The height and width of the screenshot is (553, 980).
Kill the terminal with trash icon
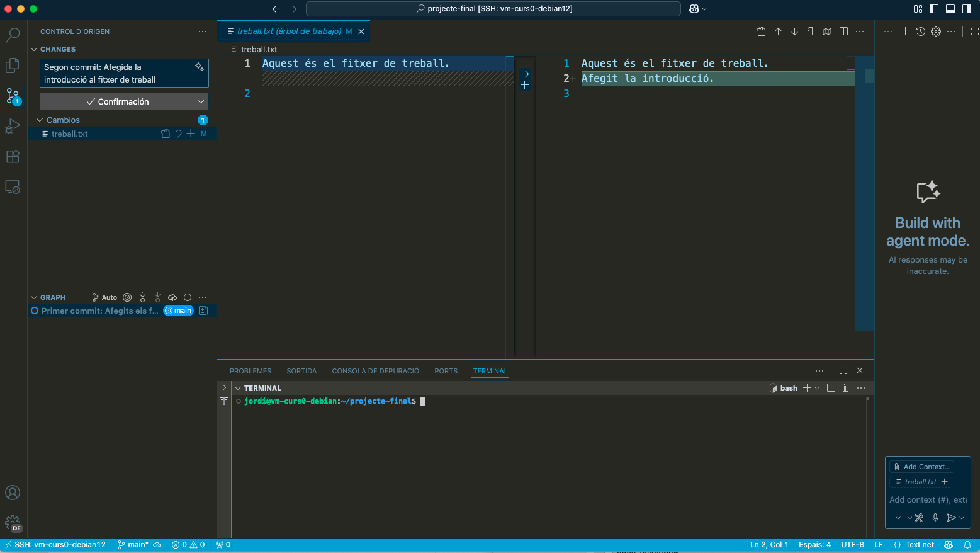pyautogui.click(x=846, y=388)
